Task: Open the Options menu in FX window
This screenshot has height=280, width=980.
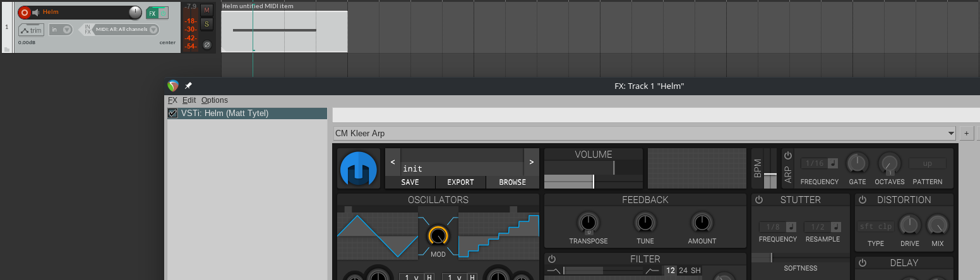Action: pos(214,100)
